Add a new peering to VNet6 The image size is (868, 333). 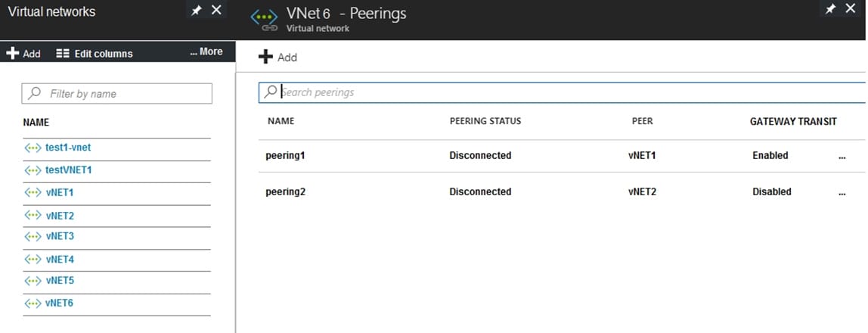pyautogui.click(x=278, y=57)
